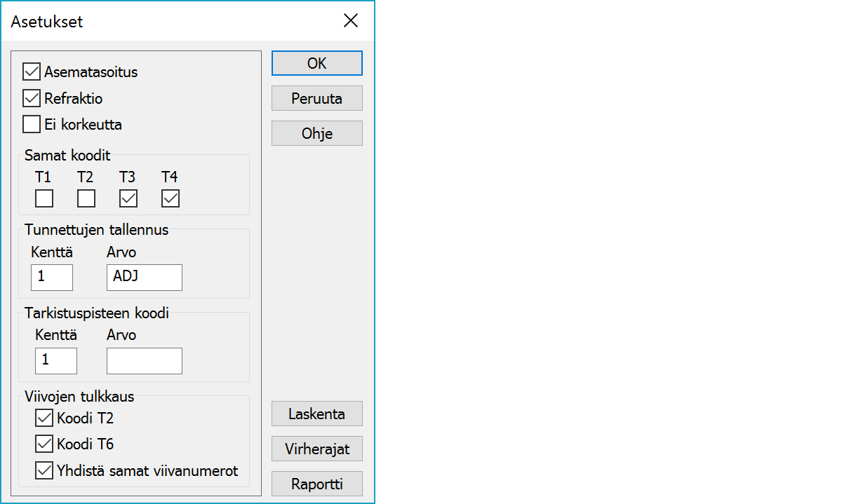This screenshot has width=842, height=504.
Task: Open help with the Ohje button
Action: (317, 133)
